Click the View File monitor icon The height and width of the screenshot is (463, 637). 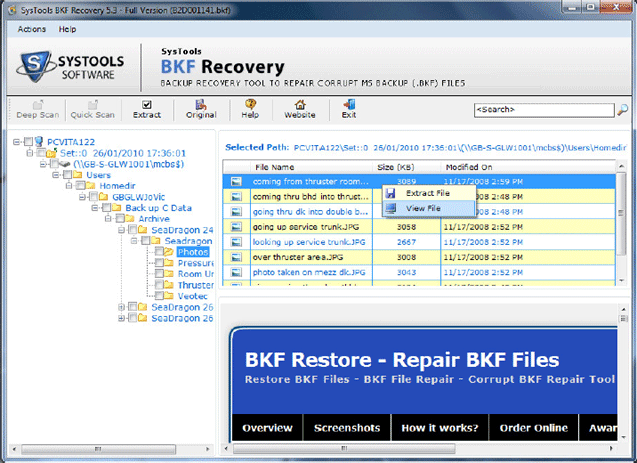point(391,208)
